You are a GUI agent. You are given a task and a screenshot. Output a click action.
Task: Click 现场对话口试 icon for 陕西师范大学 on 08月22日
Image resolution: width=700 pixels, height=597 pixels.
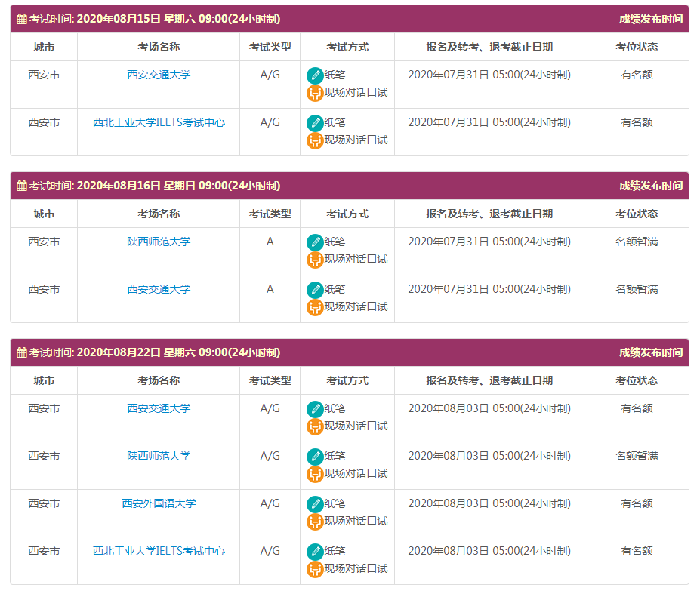[315, 474]
